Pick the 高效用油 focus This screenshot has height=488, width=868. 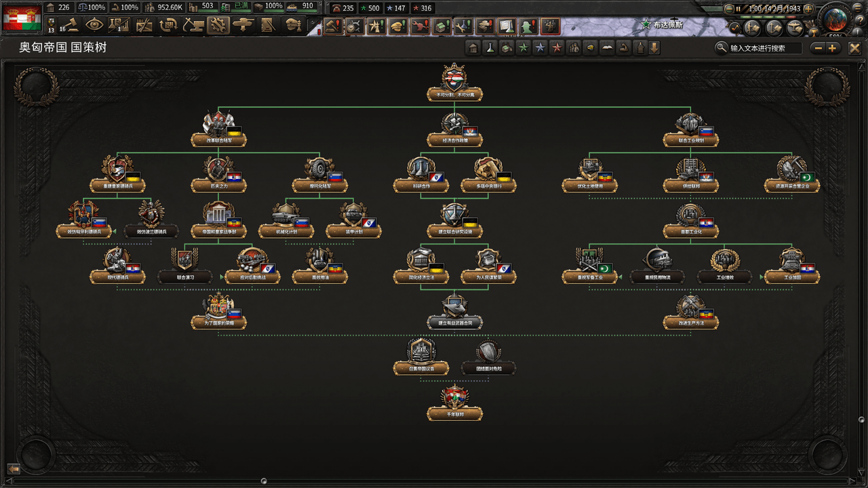point(319,265)
